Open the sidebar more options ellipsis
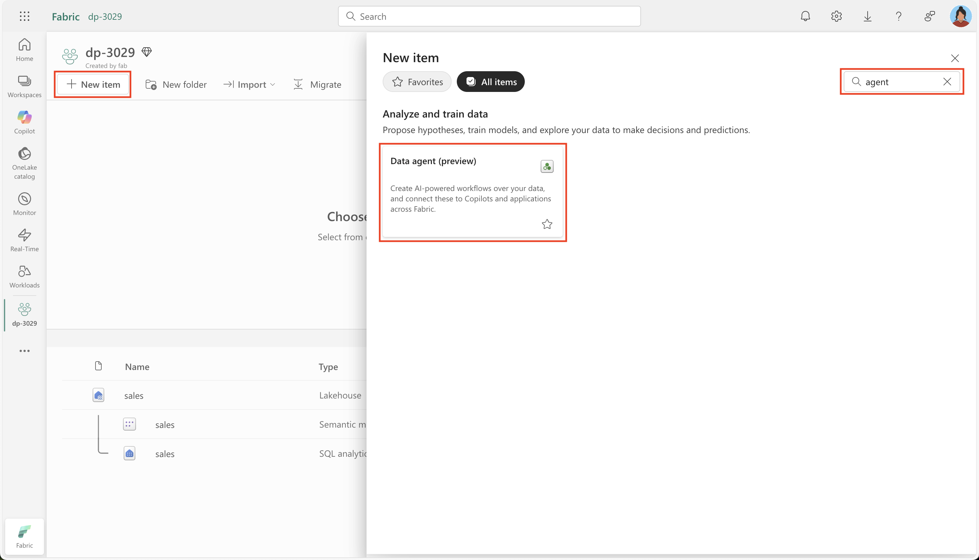This screenshot has width=979, height=560. (25, 351)
